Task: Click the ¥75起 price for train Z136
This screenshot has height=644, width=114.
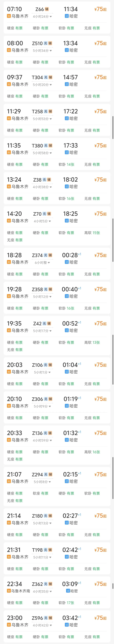Action: [100, 433]
